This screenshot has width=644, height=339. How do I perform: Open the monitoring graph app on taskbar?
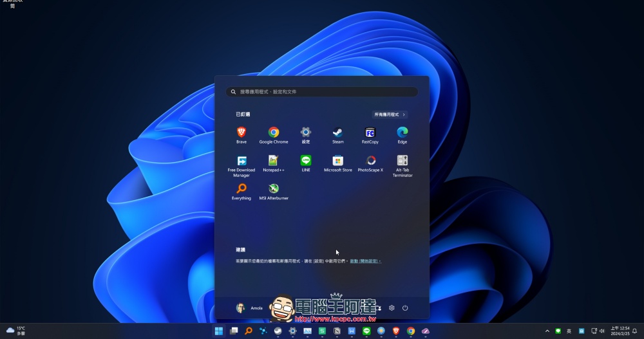[x=307, y=331]
